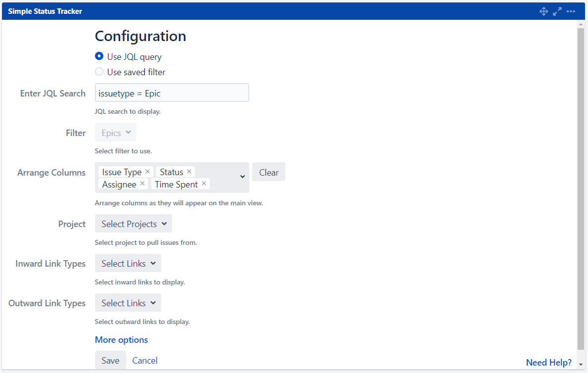Click the 'Select filter to use.' hint
The width and height of the screenshot is (588, 373).
(123, 151)
